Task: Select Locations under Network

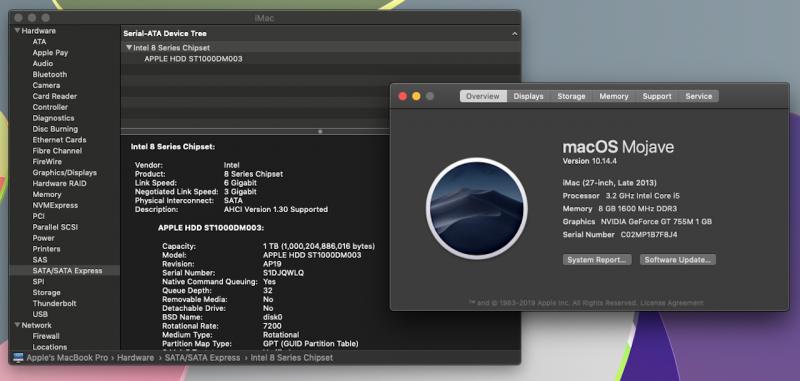Action: 49,347
